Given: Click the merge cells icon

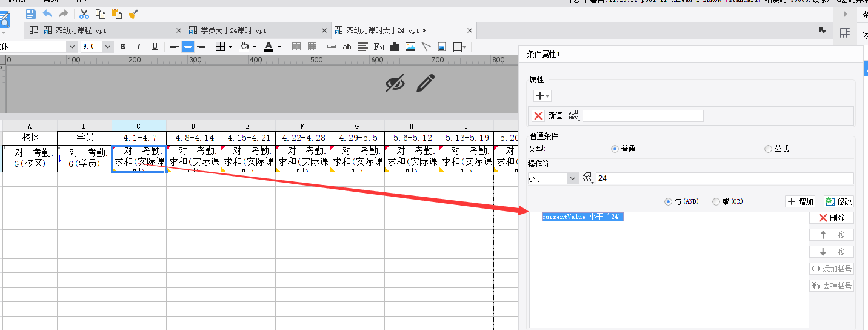Looking at the screenshot, I should (296, 47).
